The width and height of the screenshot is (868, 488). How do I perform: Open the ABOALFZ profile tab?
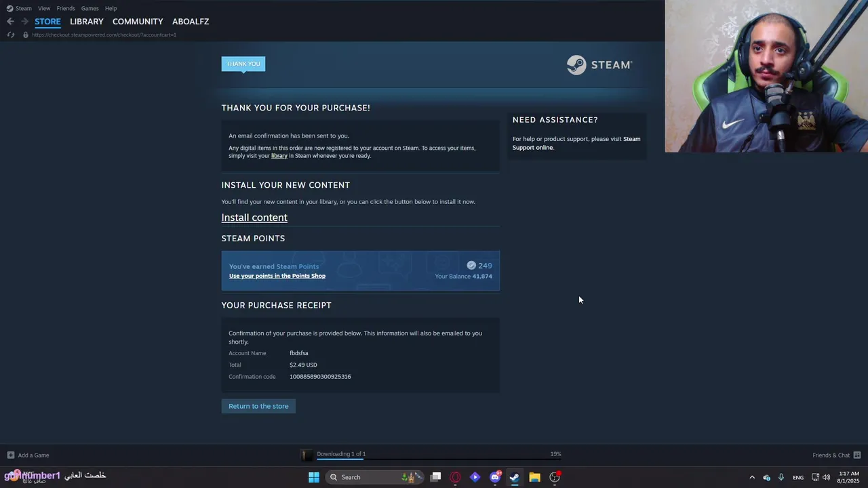[x=191, y=22]
